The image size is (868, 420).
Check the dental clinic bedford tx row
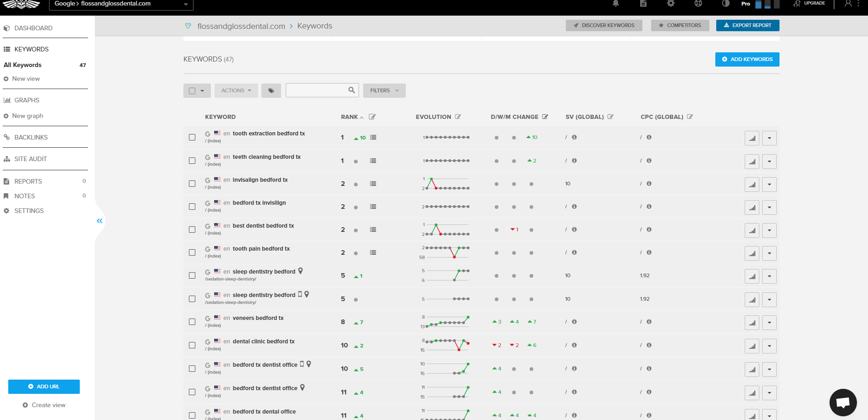[192, 345]
